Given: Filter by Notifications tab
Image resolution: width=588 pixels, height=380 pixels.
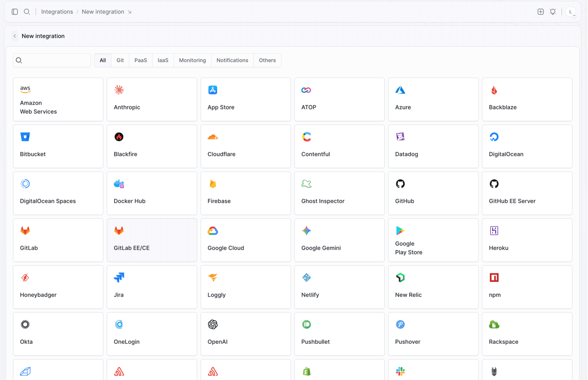Looking at the screenshot, I should (232, 60).
